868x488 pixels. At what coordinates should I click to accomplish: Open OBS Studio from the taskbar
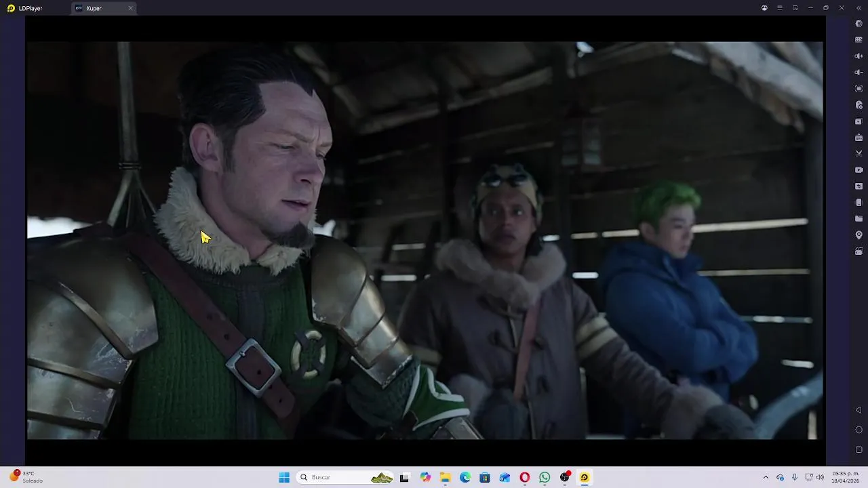coord(564,477)
